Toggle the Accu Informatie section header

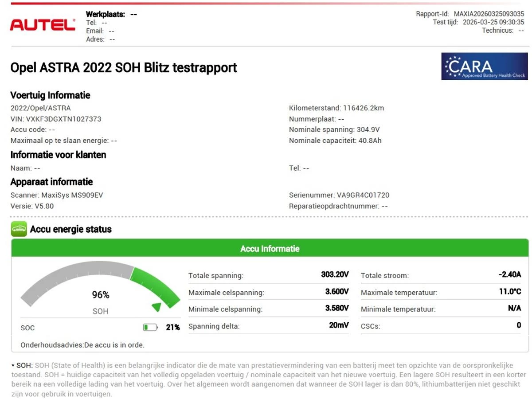[x=269, y=249]
